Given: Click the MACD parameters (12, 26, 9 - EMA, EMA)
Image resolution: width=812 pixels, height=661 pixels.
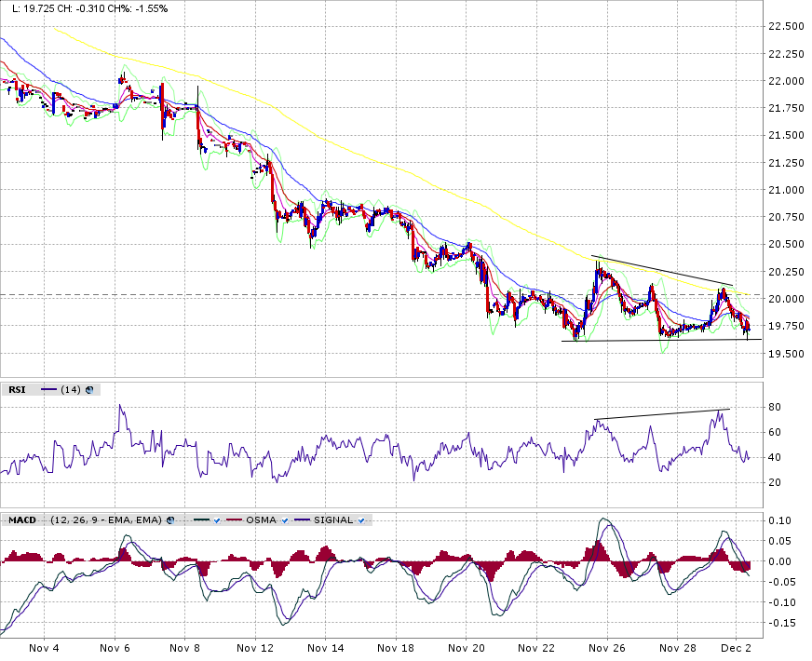Looking at the screenshot, I should pos(106,520).
